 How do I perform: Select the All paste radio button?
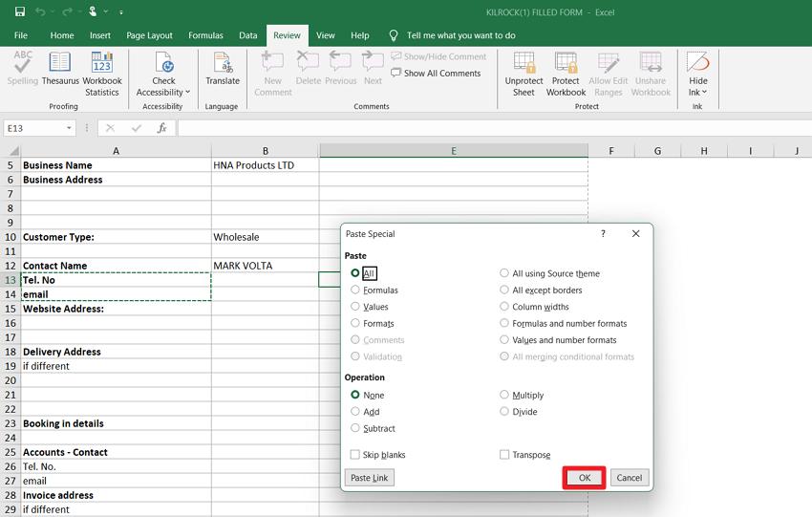pyautogui.click(x=354, y=273)
